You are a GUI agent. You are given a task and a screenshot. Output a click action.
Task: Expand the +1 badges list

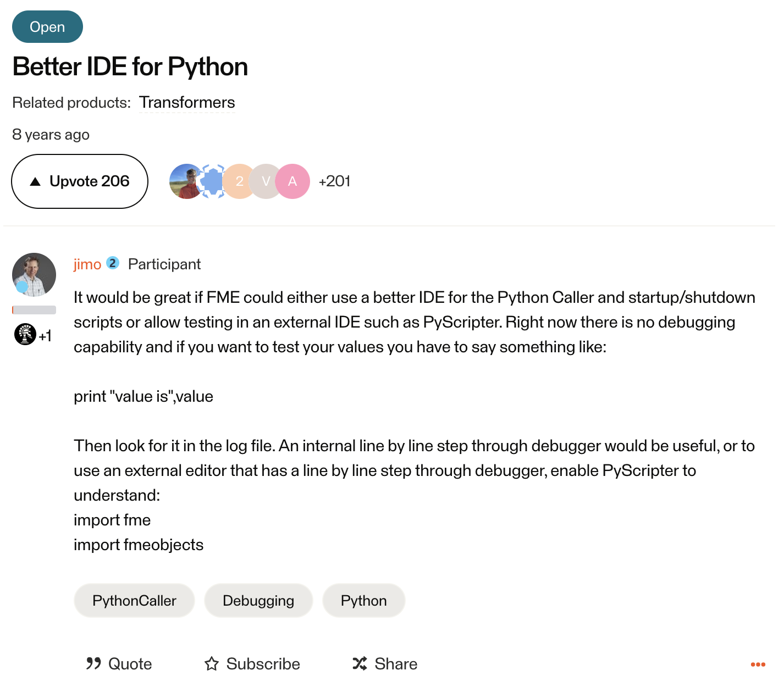[46, 336]
